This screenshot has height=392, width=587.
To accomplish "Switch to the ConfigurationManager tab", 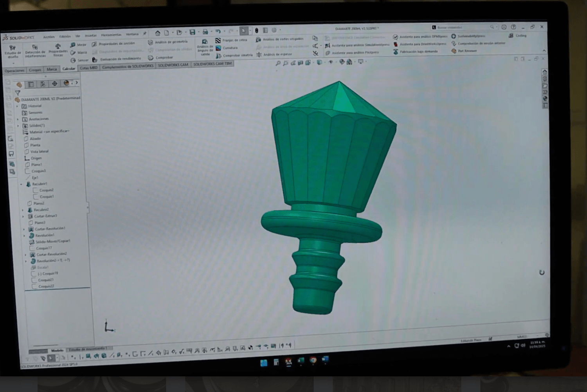I will [x=43, y=84].
